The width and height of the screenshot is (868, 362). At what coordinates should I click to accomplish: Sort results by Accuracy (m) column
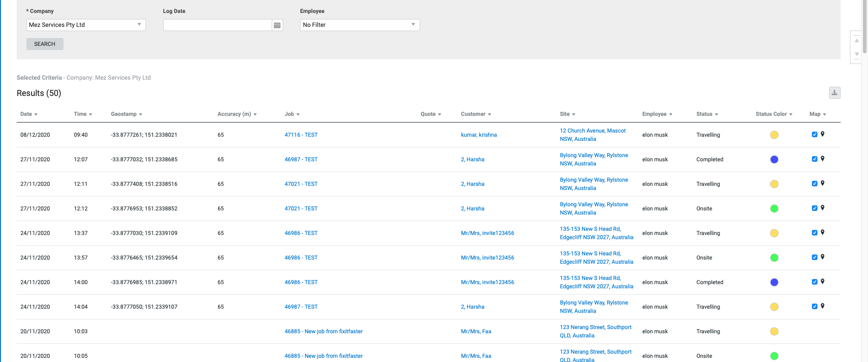pos(237,114)
